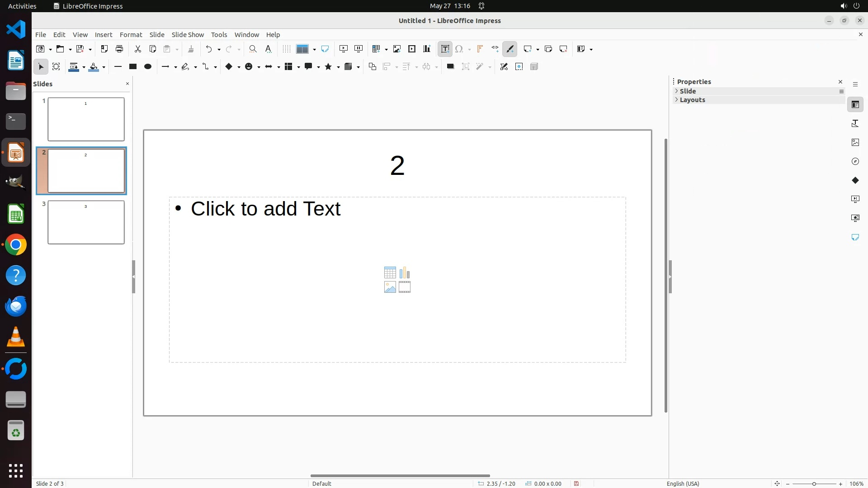Open the Slide Show menu

coord(187,34)
